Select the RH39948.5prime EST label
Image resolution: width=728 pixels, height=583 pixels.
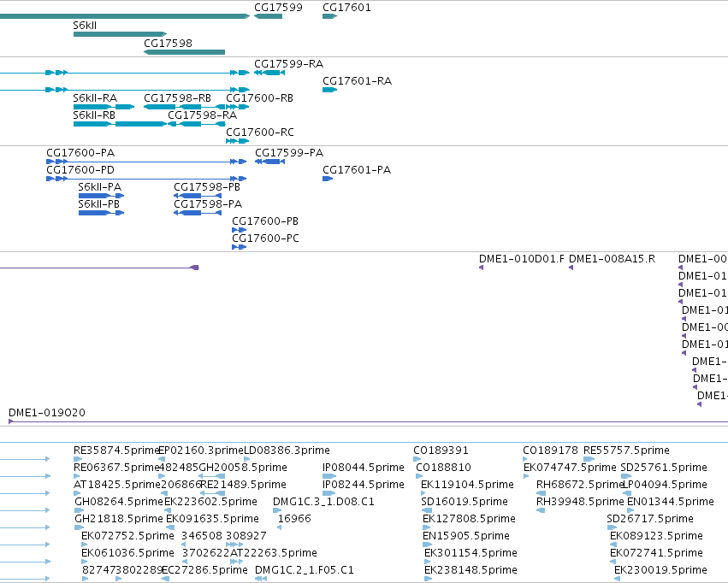[580, 502]
